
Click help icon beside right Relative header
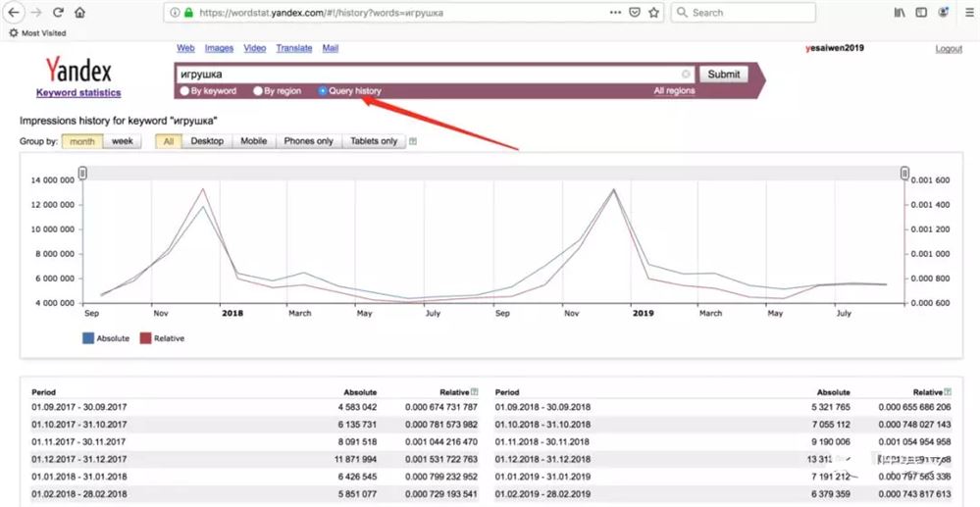(949, 392)
